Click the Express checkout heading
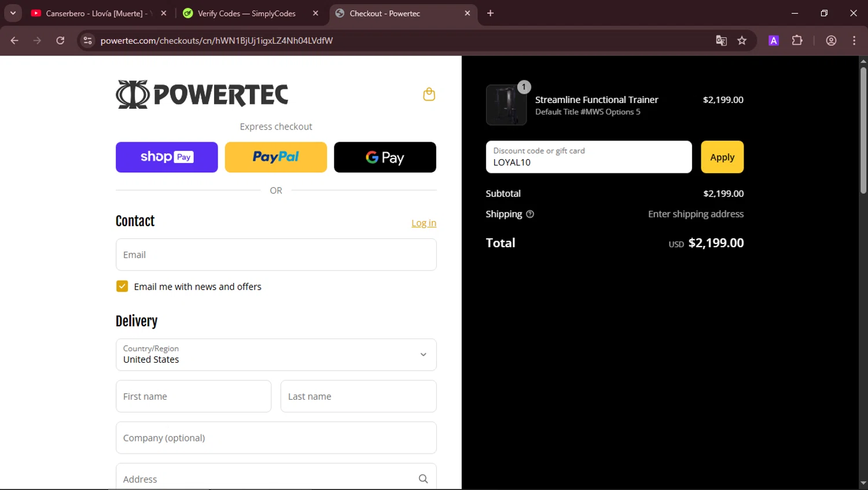 pos(276,127)
